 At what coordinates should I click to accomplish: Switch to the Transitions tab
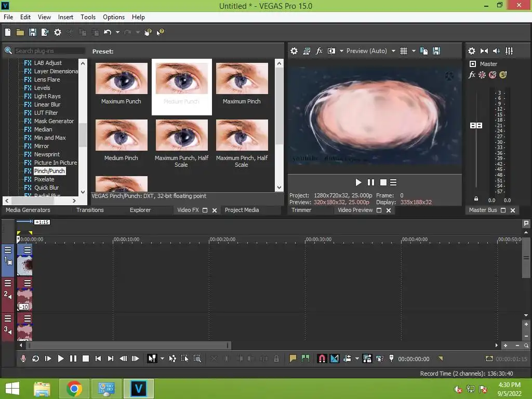90,210
